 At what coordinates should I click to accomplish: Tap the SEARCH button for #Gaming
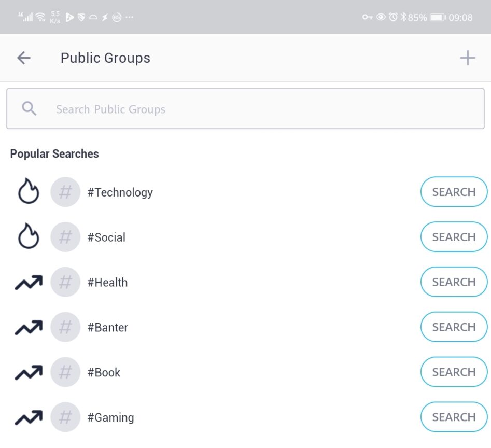pos(454,417)
